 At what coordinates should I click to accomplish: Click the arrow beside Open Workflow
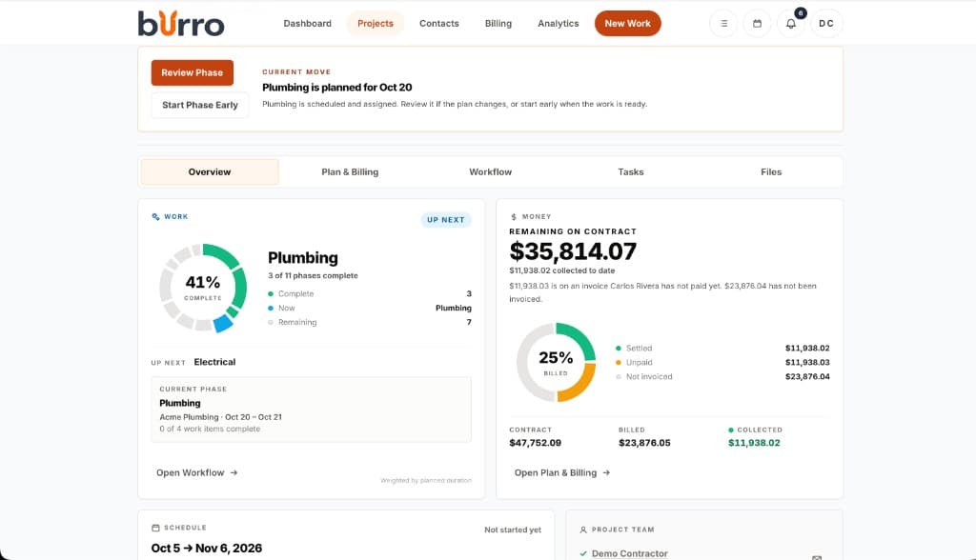[x=234, y=473]
